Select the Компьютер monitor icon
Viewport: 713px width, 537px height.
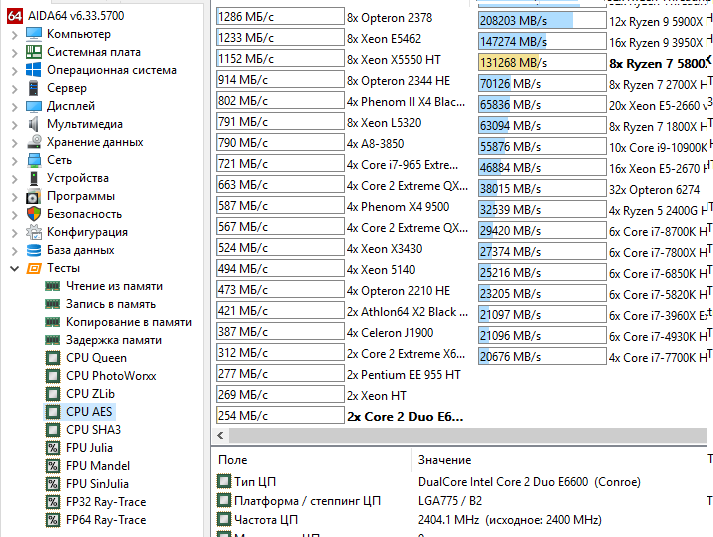(x=34, y=34)
